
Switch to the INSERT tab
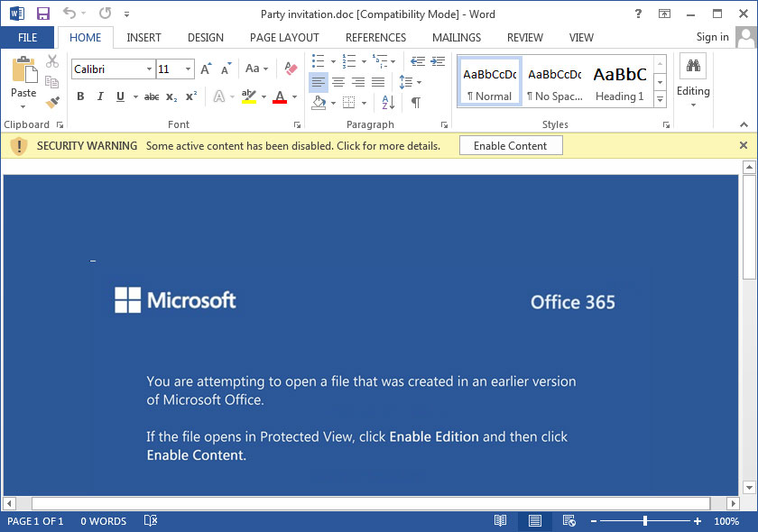143,37
